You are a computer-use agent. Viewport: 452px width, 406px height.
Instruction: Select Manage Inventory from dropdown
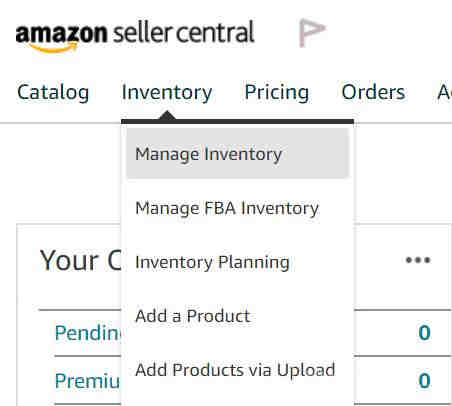point(238,154)
